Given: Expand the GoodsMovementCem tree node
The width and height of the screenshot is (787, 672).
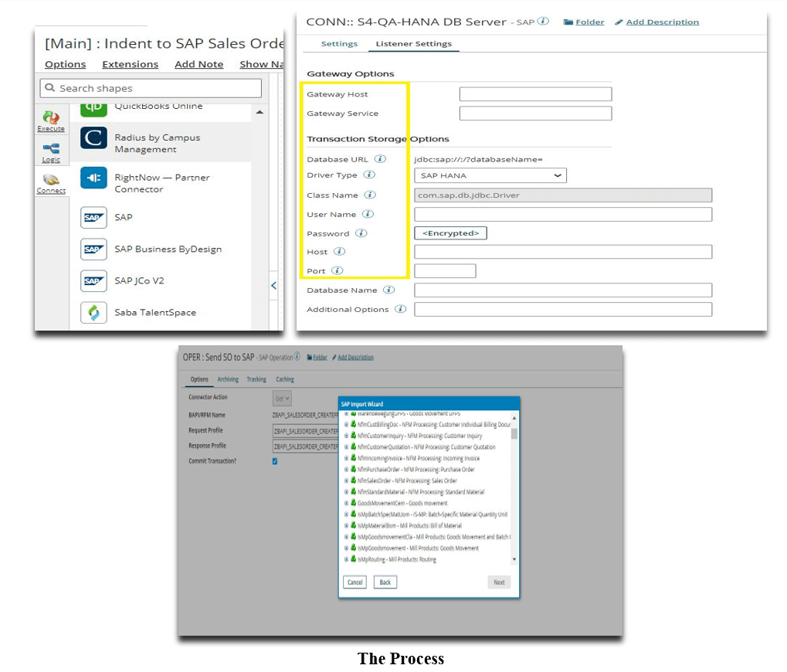Looking at the screenshot, I should click(346, 503).
